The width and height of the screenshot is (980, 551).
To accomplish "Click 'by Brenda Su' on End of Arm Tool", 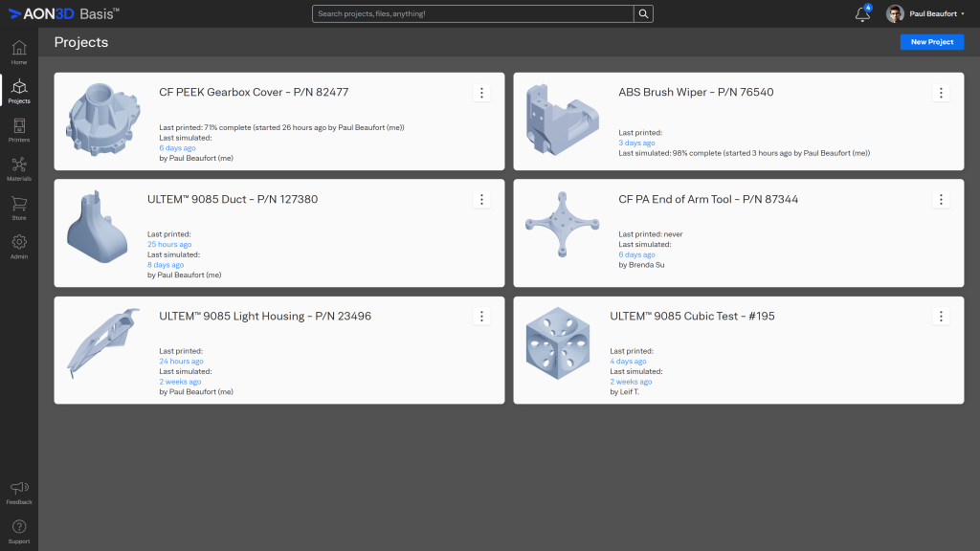I will point(641,265).
